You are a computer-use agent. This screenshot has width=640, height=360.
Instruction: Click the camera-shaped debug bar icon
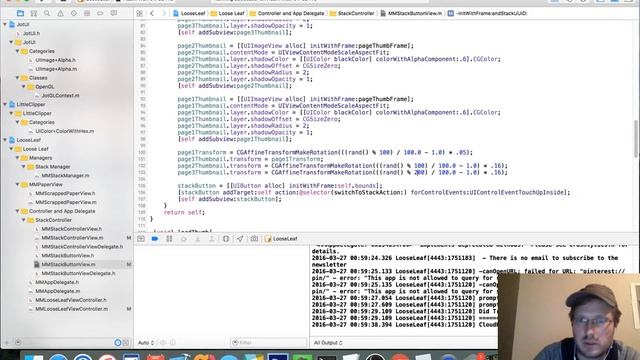point(254,239)
